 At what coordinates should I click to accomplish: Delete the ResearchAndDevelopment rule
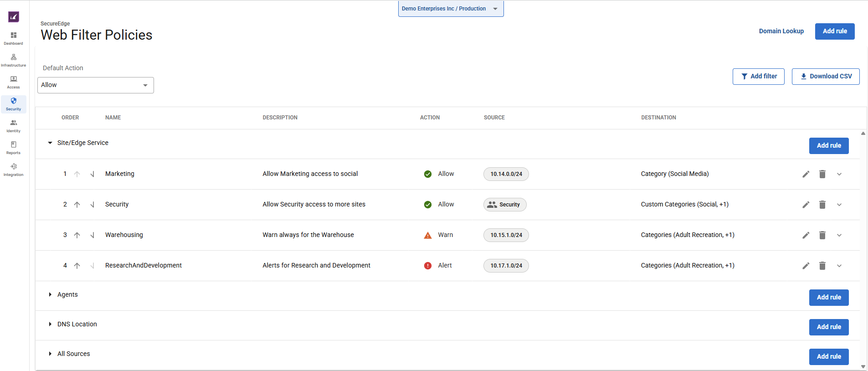(x=822, y=266)
